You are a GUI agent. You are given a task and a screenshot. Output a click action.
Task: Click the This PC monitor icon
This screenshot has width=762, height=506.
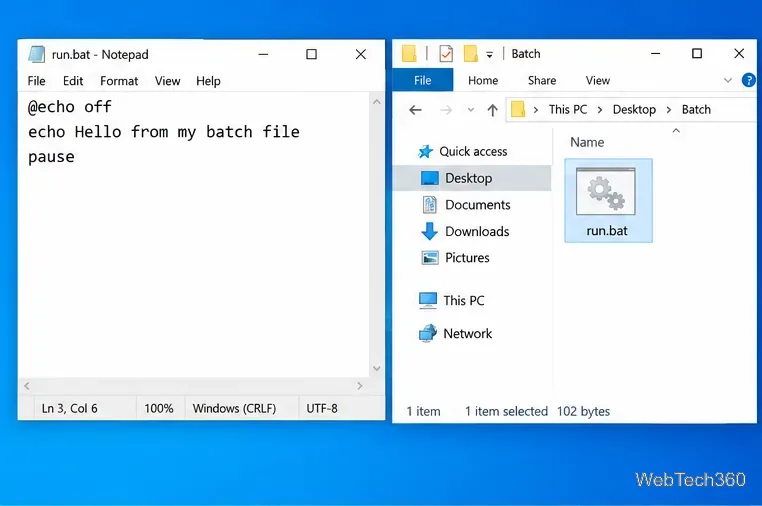pyautogui.click(x=428, y=301)
